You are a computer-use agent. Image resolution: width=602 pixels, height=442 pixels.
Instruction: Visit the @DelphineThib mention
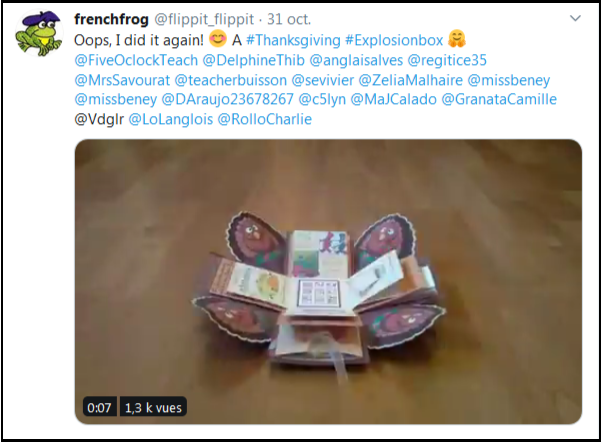253,60
